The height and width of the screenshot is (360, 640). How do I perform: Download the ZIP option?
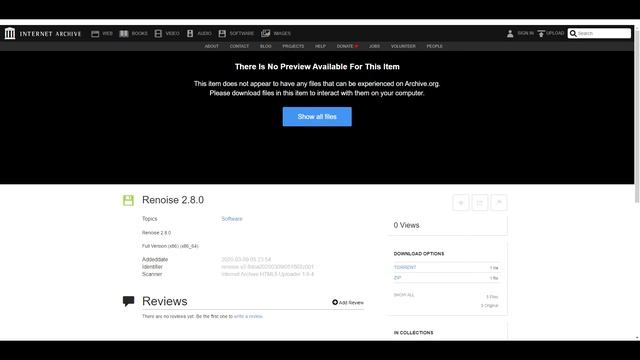pyautogui.click(x=398, y=278)
